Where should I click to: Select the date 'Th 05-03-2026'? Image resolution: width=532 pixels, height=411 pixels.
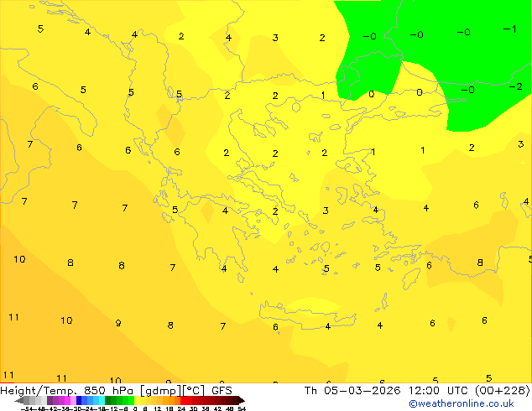pyautogui.click(x=352, y=391)
